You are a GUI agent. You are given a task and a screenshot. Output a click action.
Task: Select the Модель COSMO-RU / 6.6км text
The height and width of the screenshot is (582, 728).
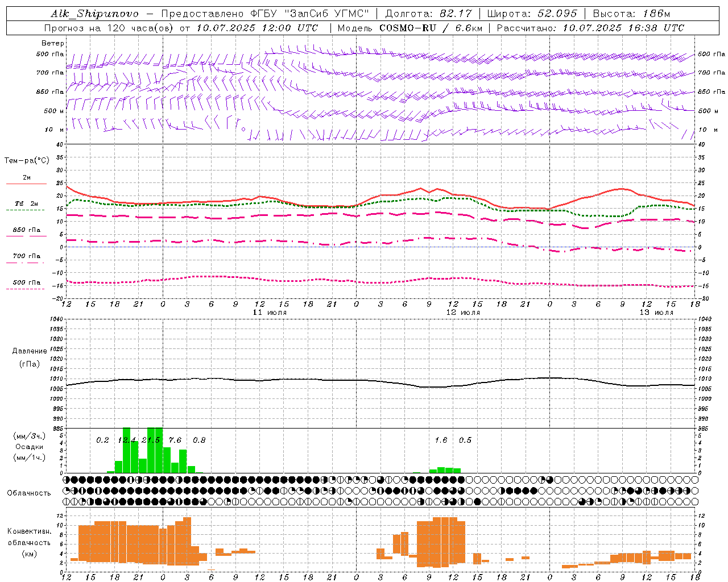pyautogui.click(x=409, y=28)
